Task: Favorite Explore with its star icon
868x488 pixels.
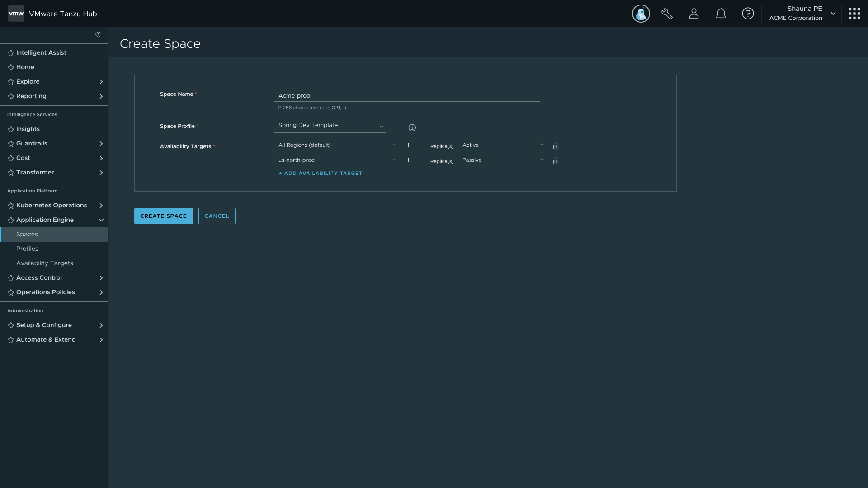Action: point(11,82)
